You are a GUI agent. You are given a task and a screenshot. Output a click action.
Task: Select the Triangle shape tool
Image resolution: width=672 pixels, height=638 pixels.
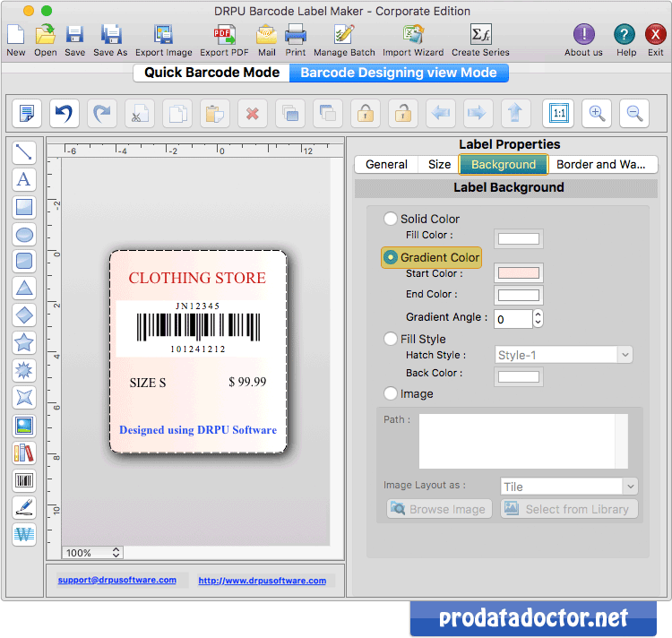click(x=24, y=289)
